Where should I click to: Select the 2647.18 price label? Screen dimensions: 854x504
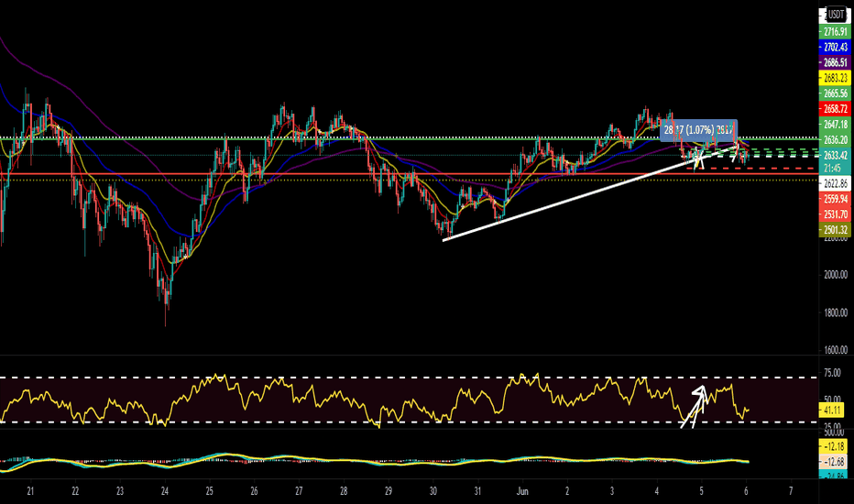tap(835, 125)
